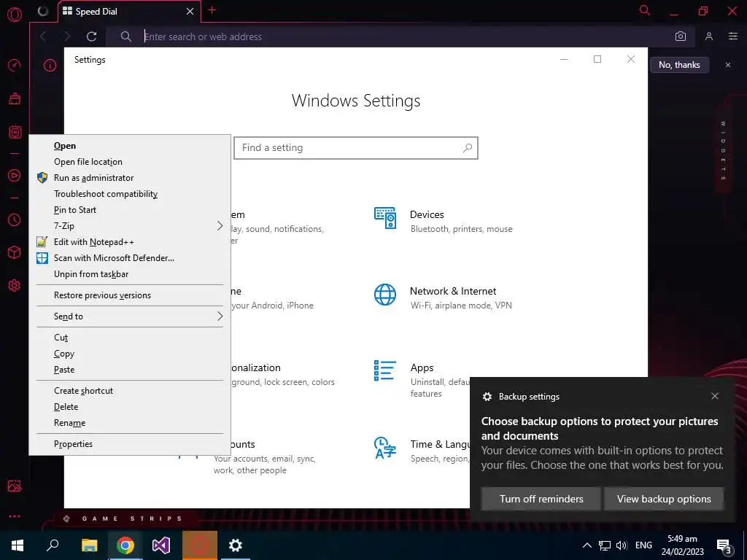The width and height of the screenshot is (747, 560).
Task: Choose Delete in context menu
Action: pos(130,407)
